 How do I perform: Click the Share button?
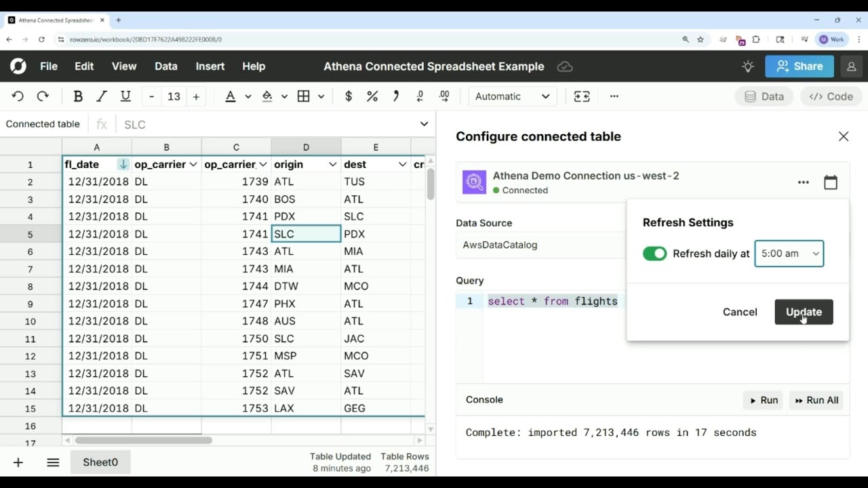pyautogui.click(x=800, y=66)
